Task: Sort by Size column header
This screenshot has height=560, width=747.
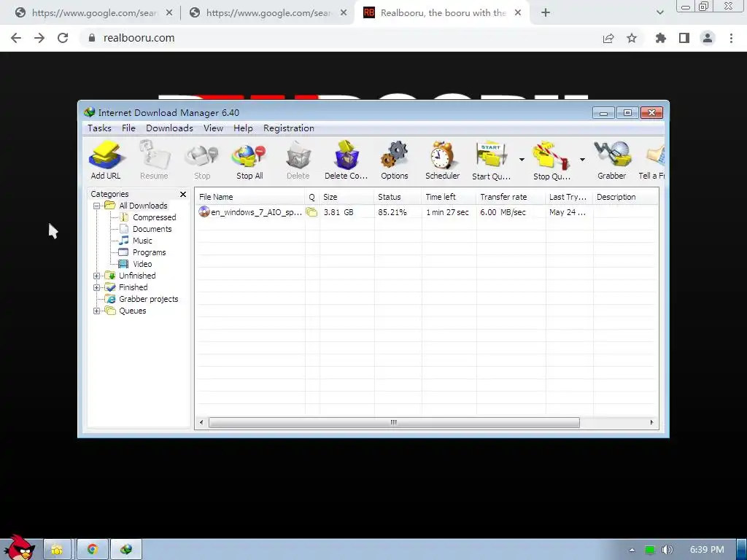Action: [x=347, y=197]
